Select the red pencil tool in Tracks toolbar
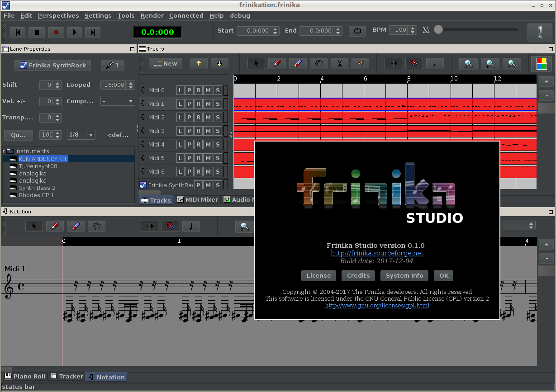 coord(277,64)
